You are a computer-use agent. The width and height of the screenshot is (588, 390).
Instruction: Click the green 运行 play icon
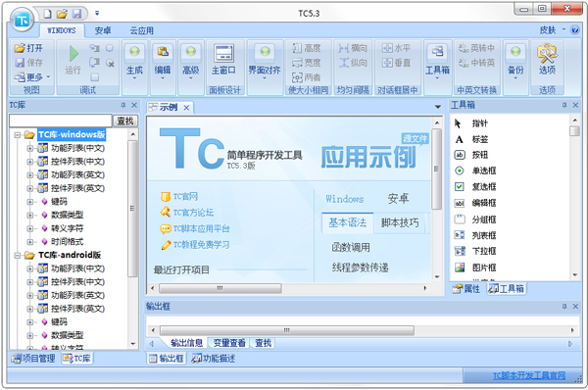point(73,54)
